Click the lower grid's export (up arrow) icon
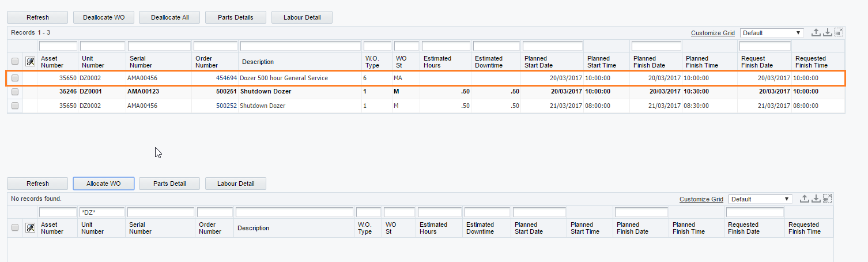This screenshot has width=868, height=262. point(804,199)
